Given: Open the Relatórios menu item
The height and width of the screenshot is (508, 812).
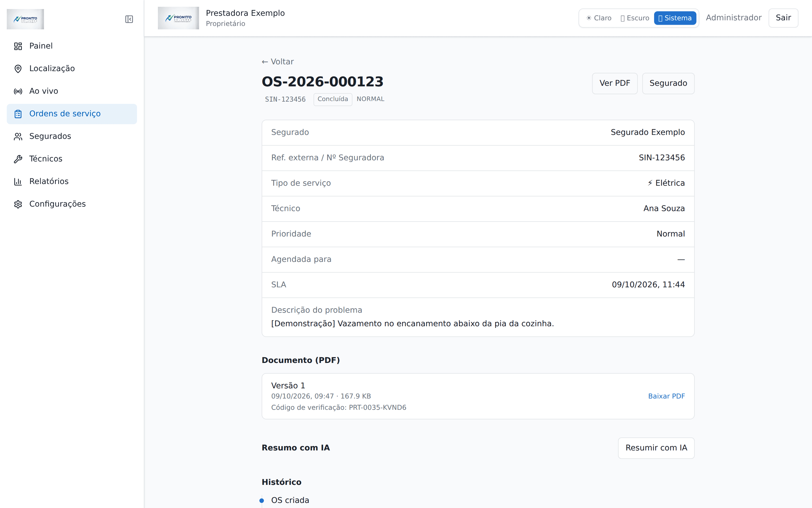Looking at the screenshot, I should click(72, 181).
